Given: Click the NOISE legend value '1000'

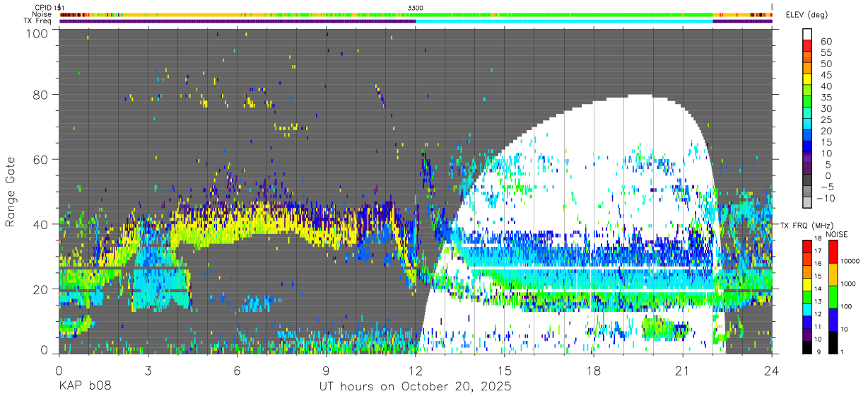Looking at the screenshot, I should (x=850, y=283).
